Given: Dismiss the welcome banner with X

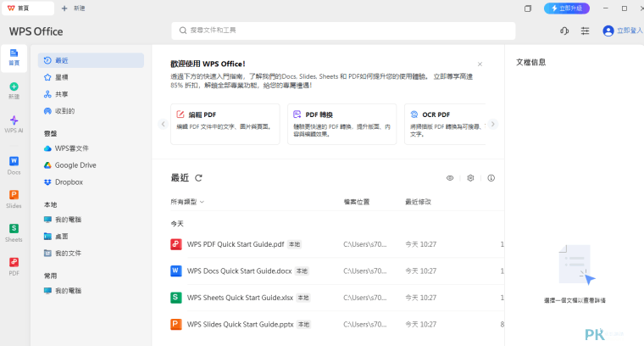Looking at the screenshot, I should [480, 64].
